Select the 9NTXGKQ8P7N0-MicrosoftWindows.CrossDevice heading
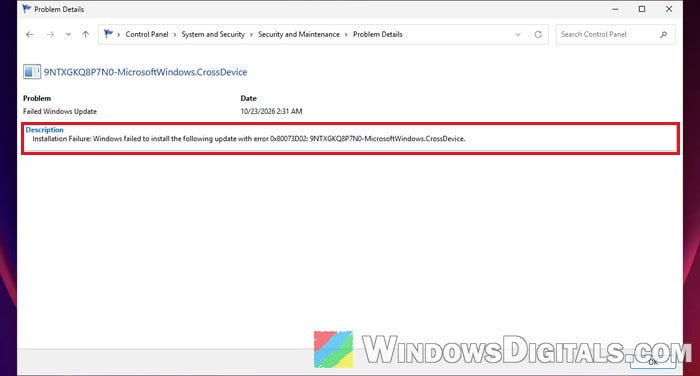The image size is (700, 376). click(145, 72)
